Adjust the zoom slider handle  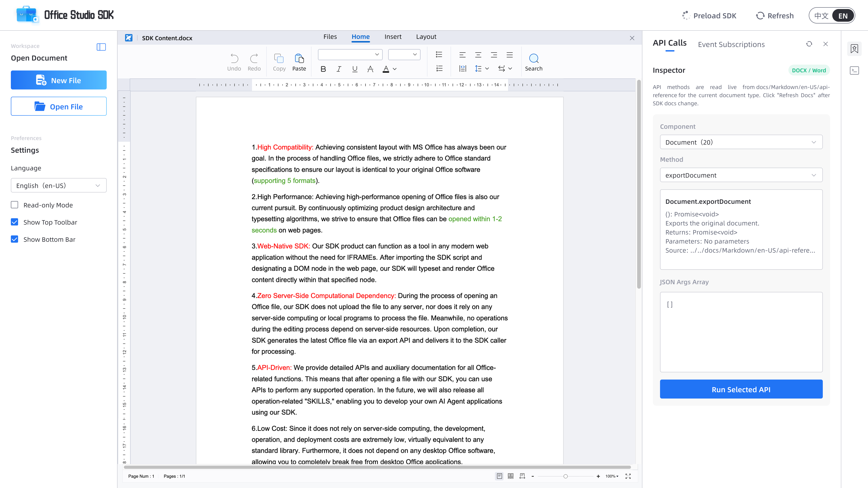click(x=565, y=476)
